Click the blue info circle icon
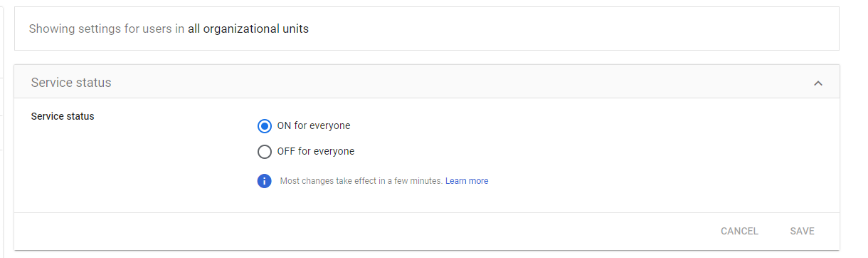The image size is (868, 258). pyautogui.click(x=264, y=181)
